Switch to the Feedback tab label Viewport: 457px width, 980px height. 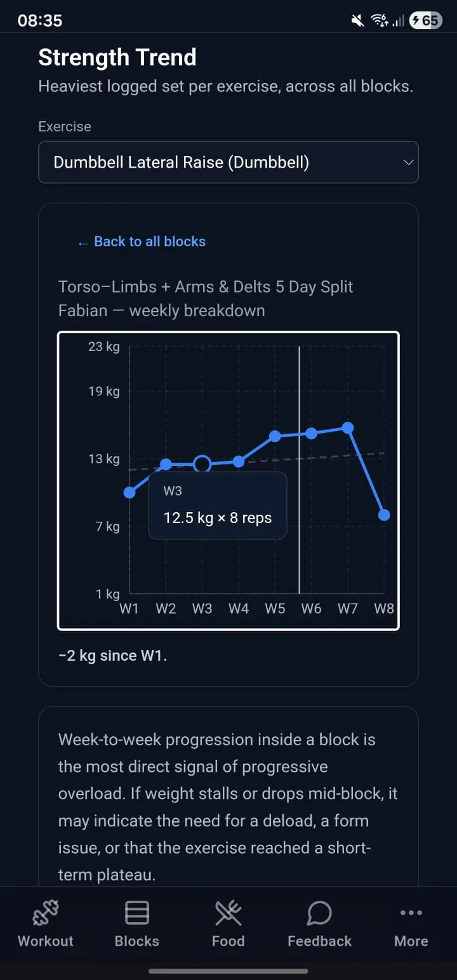click(319, 941)
